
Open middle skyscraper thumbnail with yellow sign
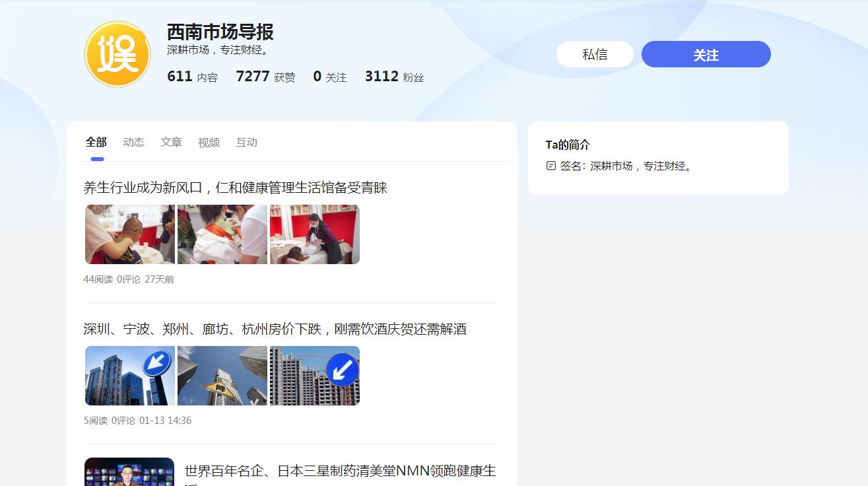(x=222, y=376)
